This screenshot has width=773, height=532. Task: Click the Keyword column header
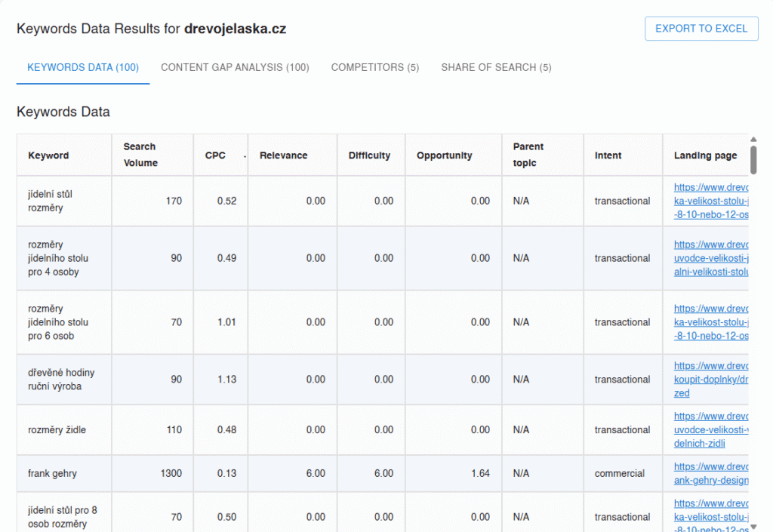(x=48, y=155)
